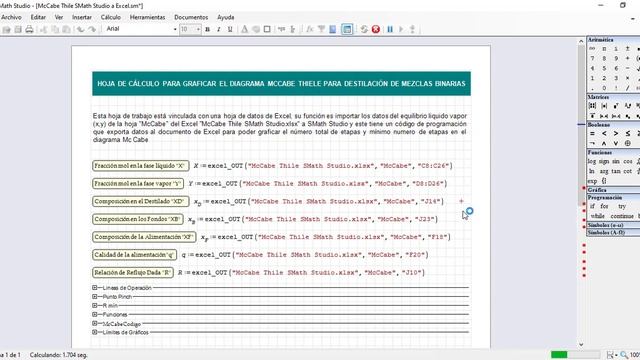Screen dimensions: 640x360
Task: Click the reference book icon in toolbar
Action: click(x=333, y=29)
